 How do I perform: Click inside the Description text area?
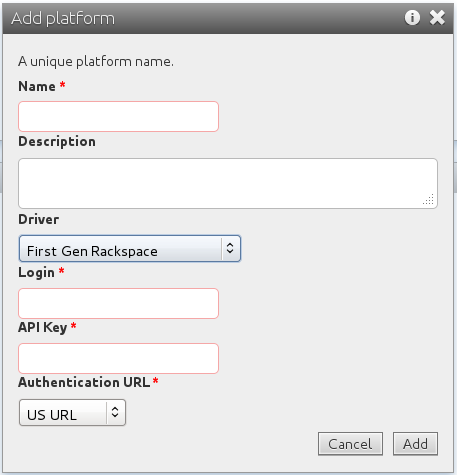coord(228,183)
